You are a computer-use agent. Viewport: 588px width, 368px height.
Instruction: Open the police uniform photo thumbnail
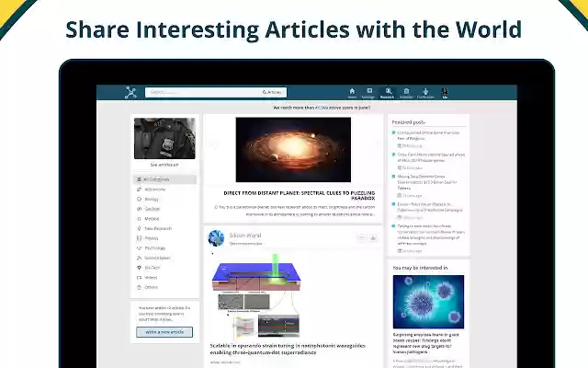(164, 138)
